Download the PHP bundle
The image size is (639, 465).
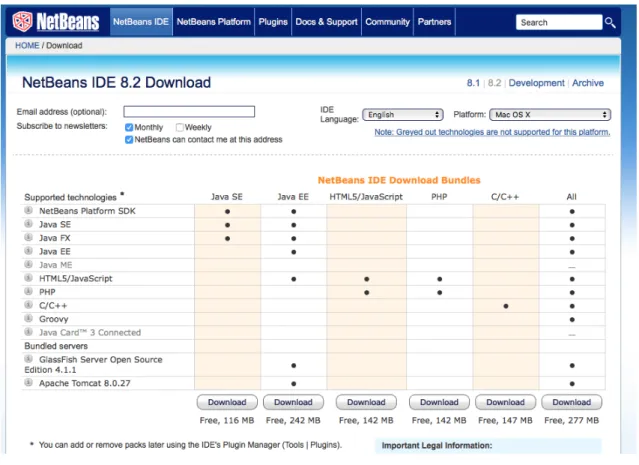439,402
